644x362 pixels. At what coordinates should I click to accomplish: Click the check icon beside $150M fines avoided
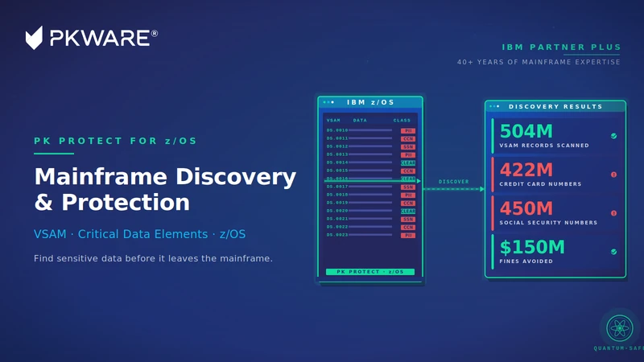[613, 252]
